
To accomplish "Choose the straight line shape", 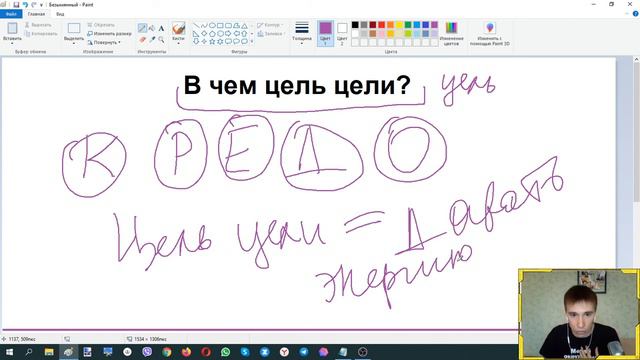I will tap(196, 26).
